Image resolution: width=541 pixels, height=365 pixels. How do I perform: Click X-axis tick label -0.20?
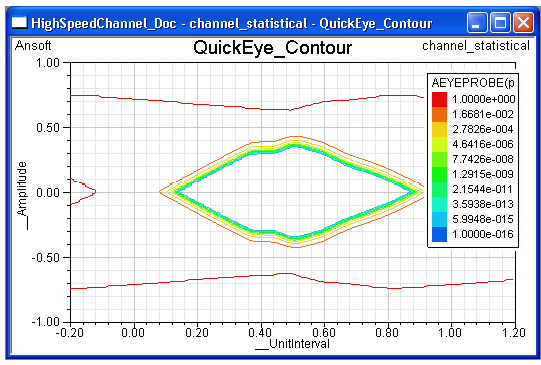pos(70,333)
